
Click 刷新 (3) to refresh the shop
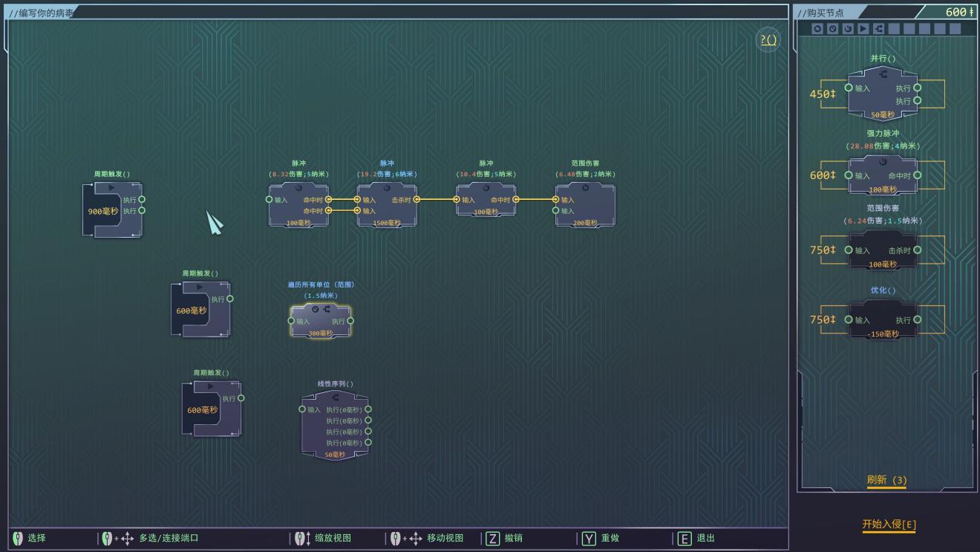click(x=886, y=480)
